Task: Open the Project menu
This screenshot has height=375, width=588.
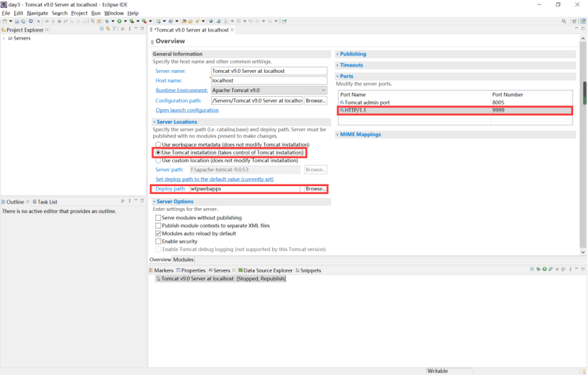Action: (79, 13)
